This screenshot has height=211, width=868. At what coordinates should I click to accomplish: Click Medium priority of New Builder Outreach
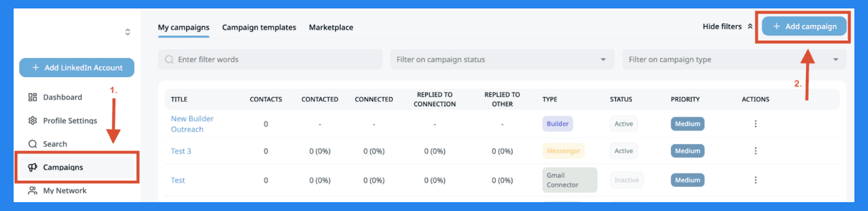click(x=687, y=124)
